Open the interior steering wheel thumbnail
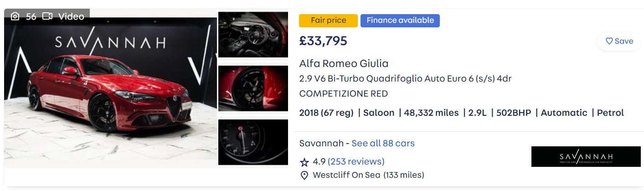 pos(253,35)
